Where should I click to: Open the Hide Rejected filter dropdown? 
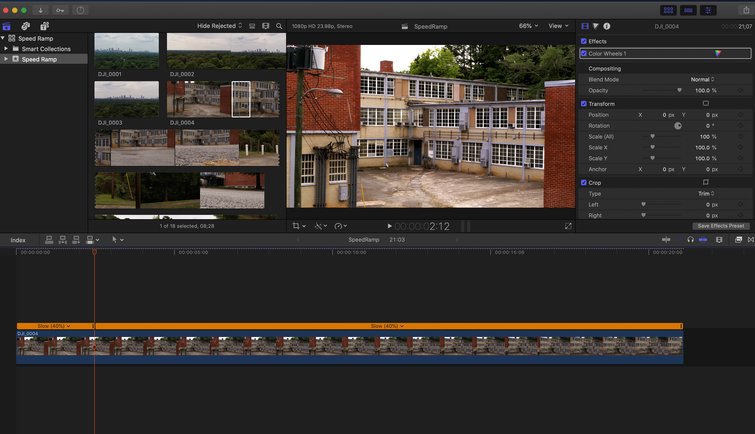[x=219, y=25]
